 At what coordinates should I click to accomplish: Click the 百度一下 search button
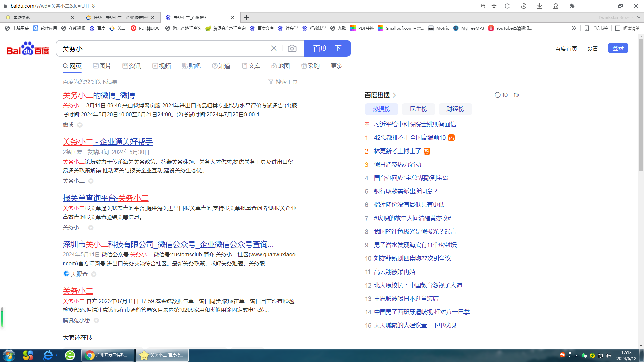pyautogui.click(x=327, y=48)
